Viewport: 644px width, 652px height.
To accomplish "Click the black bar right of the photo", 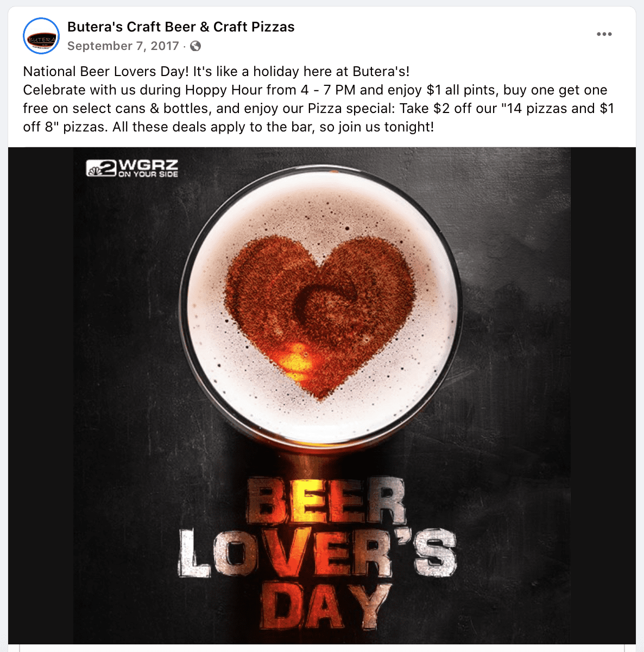I will click(603, 396).
